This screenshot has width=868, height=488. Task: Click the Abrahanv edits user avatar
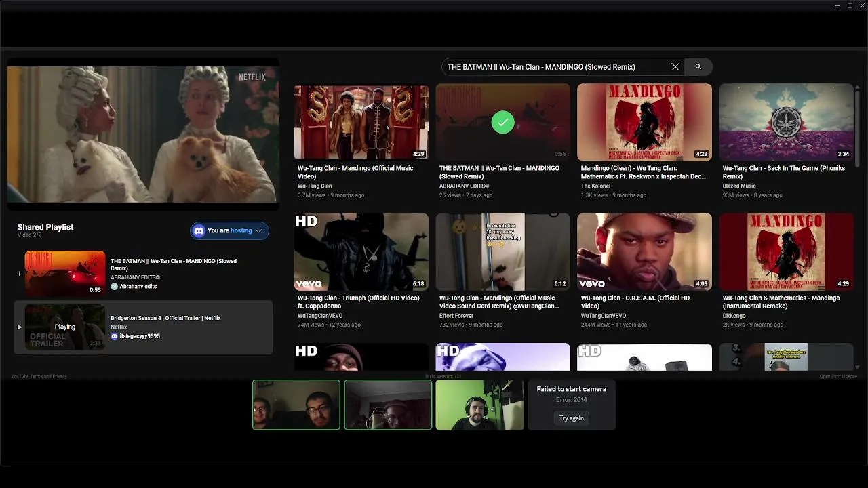click(x=115, y=287)
